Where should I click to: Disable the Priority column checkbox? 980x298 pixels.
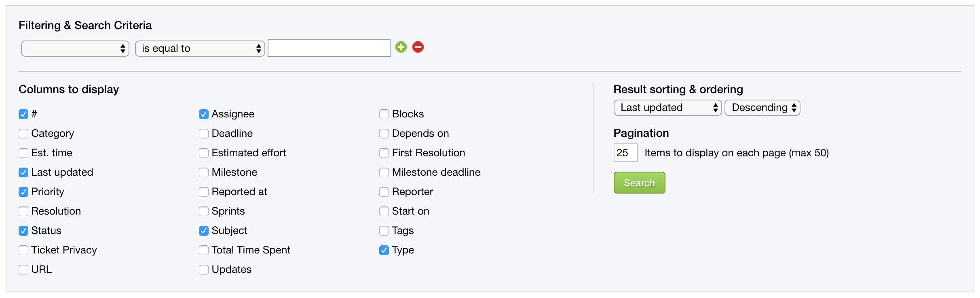click(23, 192)
